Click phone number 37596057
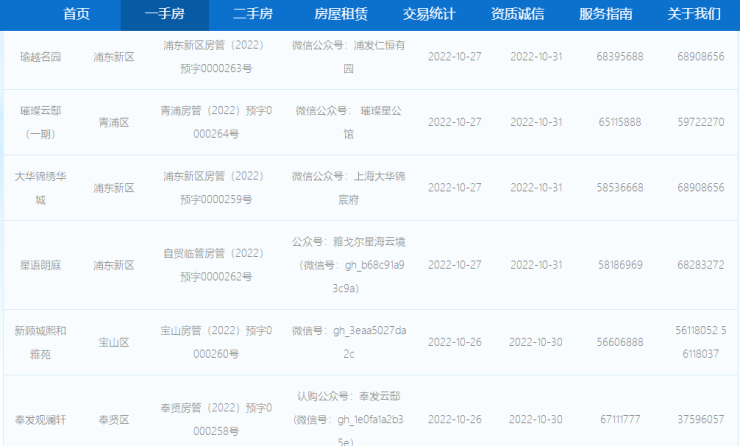 click(x=701, y=419)
